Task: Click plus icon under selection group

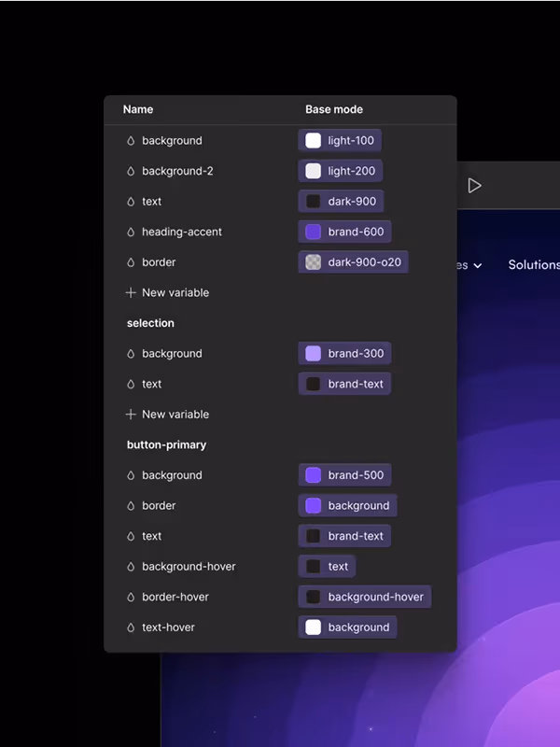Action: (x=131, y=414)
